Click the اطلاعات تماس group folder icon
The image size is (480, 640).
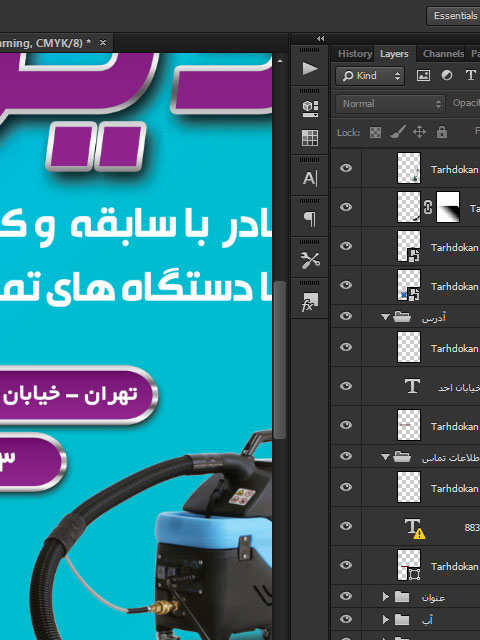pyautogui.click(x=402, y=457)
